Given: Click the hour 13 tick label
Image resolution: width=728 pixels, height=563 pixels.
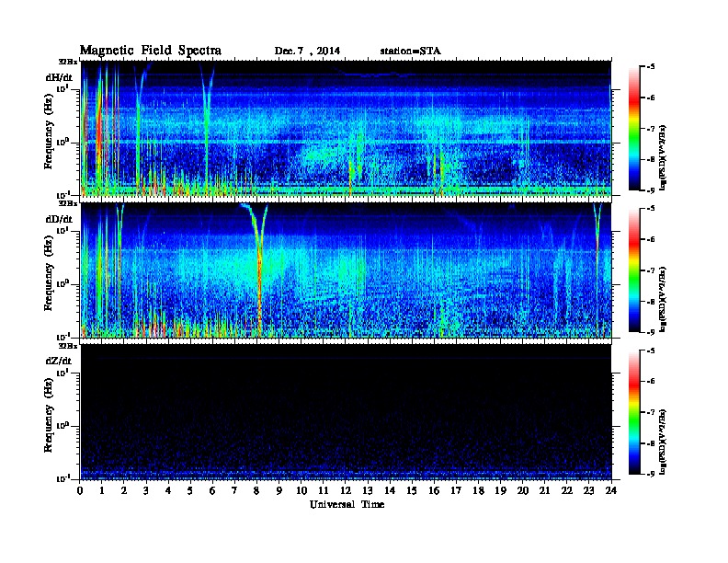Looking at the screenshot, I should click(368, 490).
